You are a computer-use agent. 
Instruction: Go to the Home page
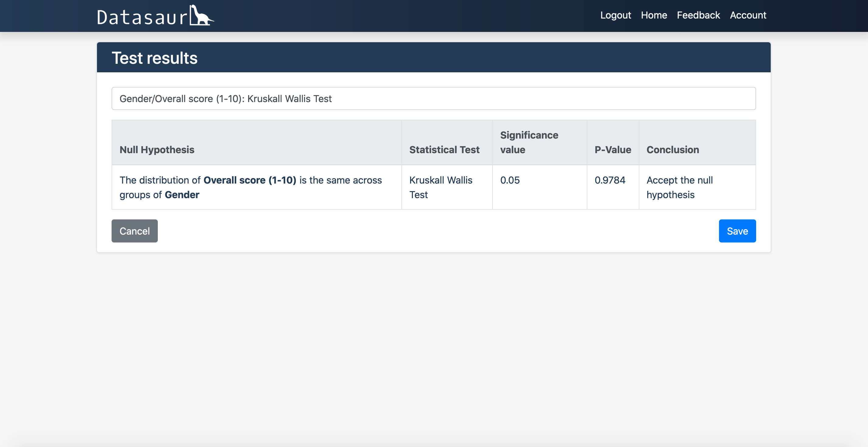click(654, 15)
